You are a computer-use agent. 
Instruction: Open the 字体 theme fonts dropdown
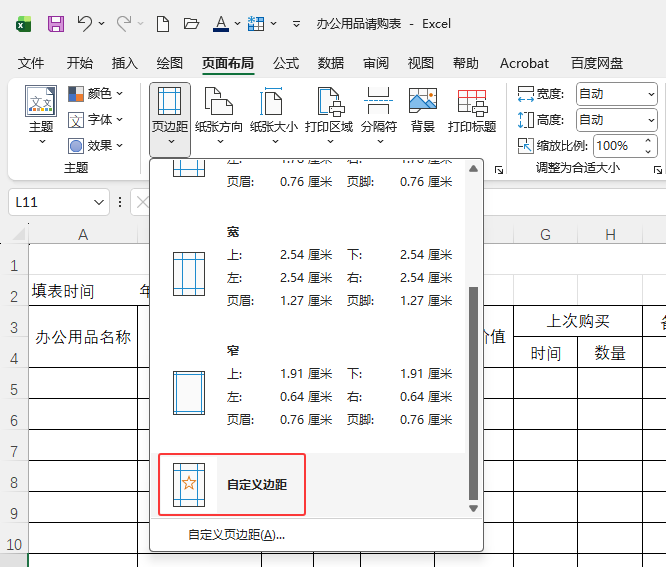point(96,120)
